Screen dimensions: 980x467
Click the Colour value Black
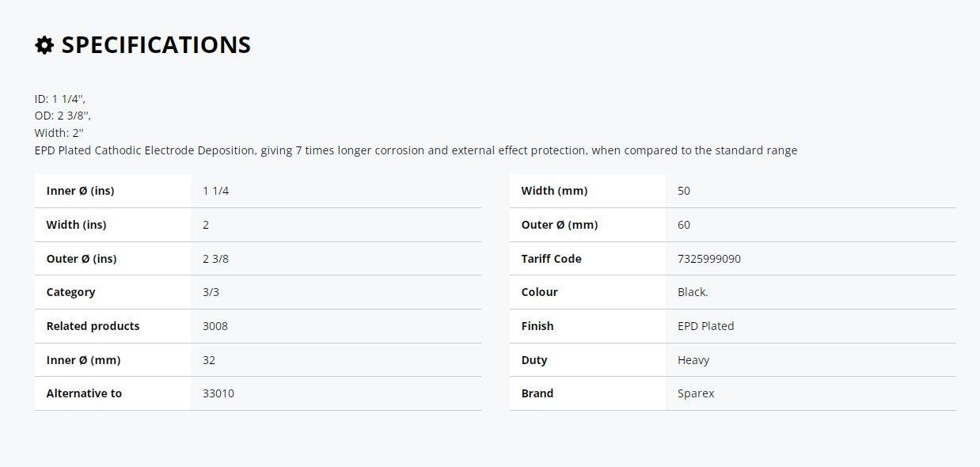click(x=693, y=292)
